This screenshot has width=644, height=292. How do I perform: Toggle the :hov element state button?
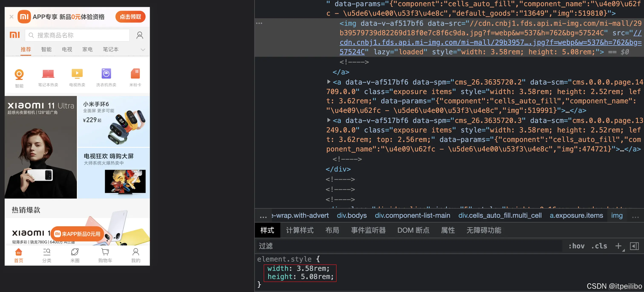(x=576, y=246)
